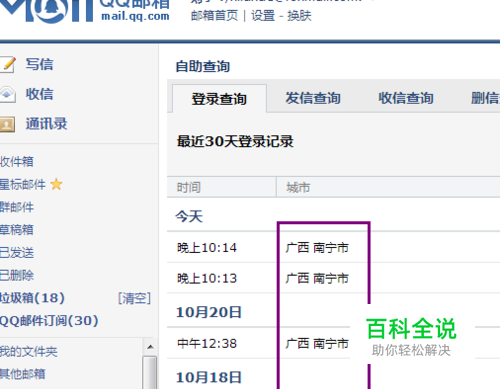Click the sidebar scrollbar thumb
The height and width of the screenshot is (389, 500).
(150, 373)
